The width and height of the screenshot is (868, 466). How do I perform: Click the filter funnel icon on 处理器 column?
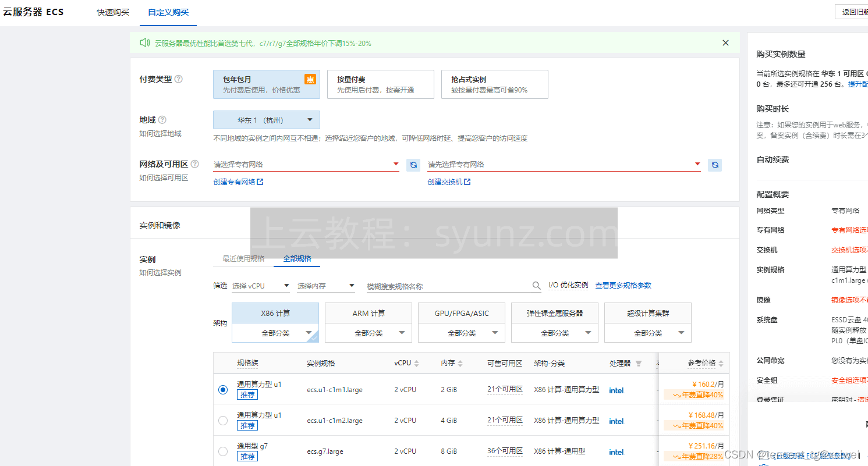click(638, 364)
